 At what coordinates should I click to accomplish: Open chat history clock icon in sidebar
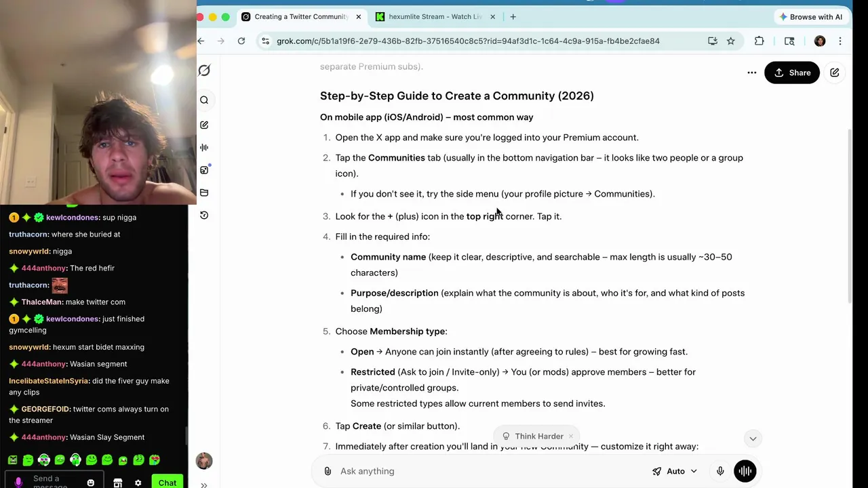[x=204, y=215]
